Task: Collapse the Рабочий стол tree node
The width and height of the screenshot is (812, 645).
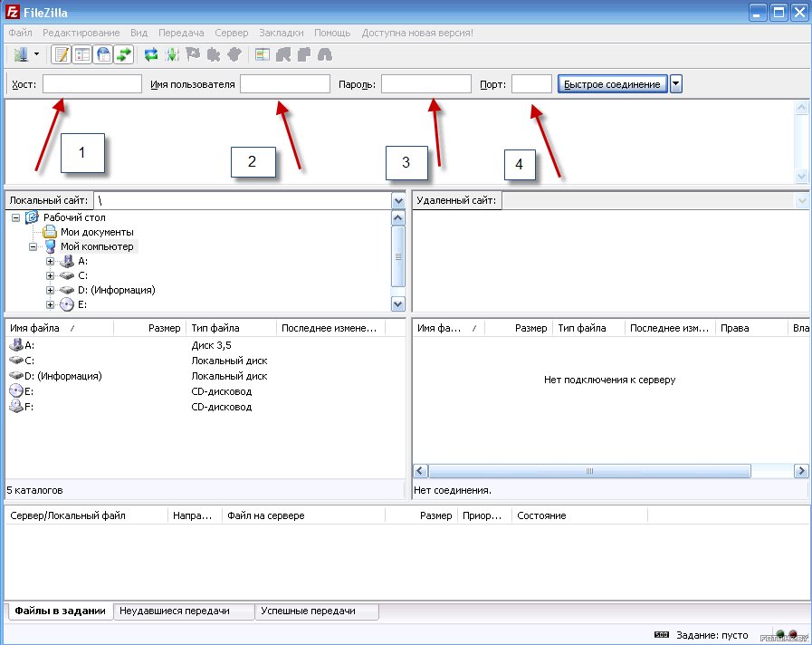Action: (x=16, y=217)
